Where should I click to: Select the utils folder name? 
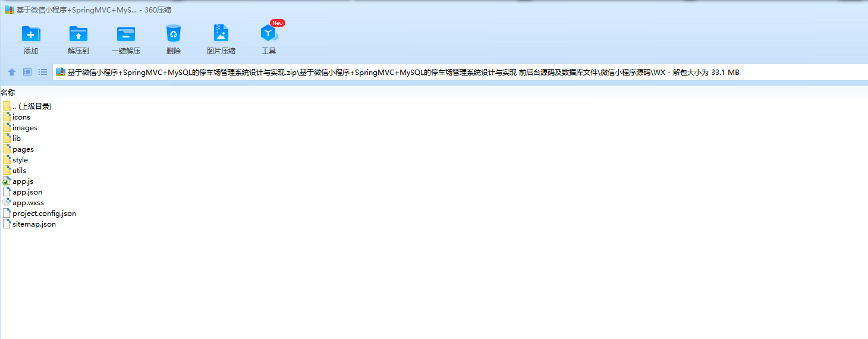pos(20,171)
